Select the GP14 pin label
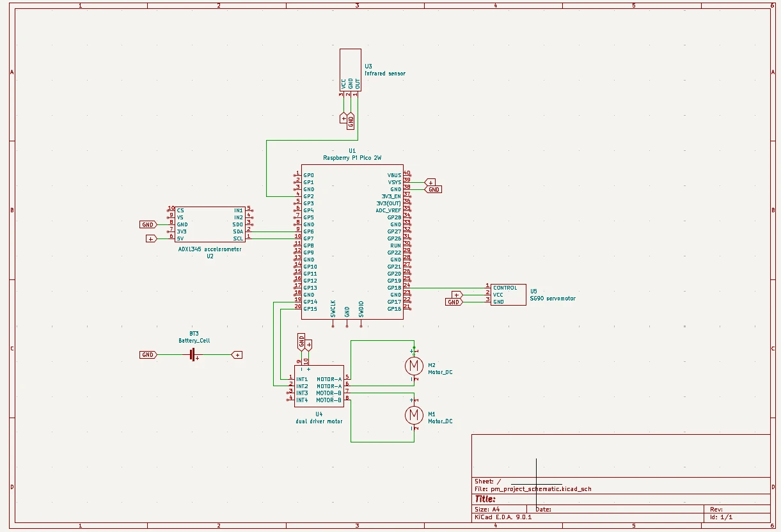Image resolution: width=781 pixels, height=532 pixels. coord(310,302)
